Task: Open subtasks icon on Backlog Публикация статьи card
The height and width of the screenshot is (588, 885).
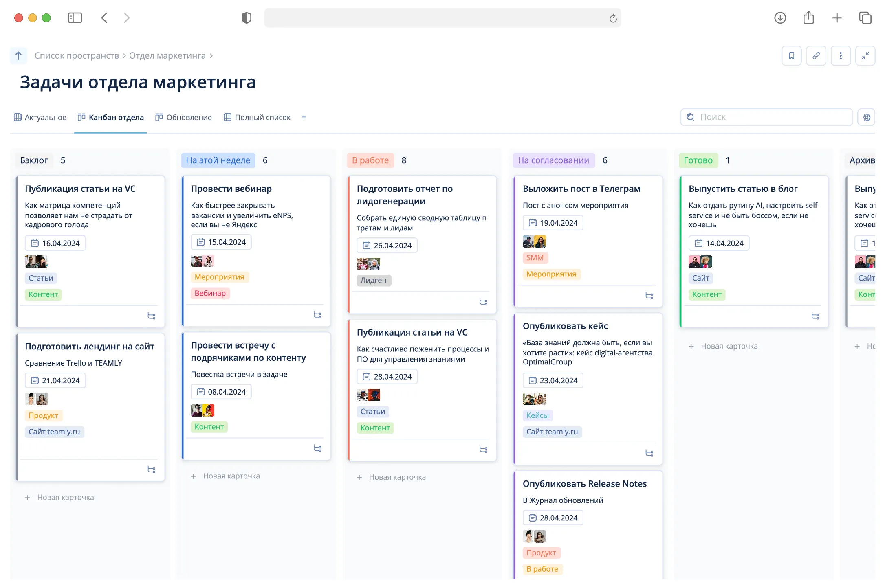Action: [x=152, y=316]
